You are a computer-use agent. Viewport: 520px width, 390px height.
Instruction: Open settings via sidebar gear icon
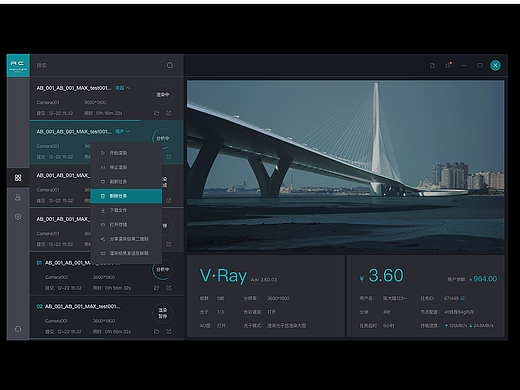click(18, 217)
